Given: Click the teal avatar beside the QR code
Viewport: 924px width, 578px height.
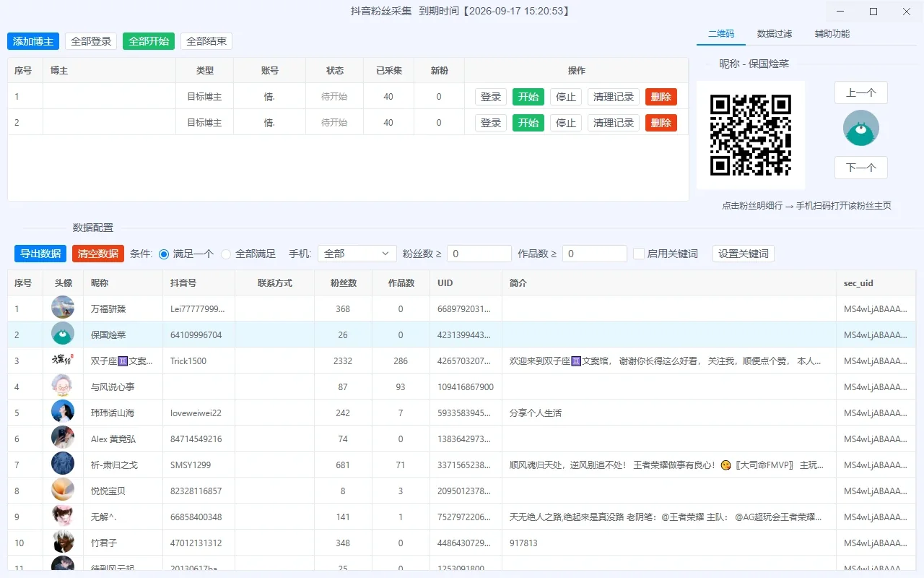Looking at the screenshot, I should [861, 128].
